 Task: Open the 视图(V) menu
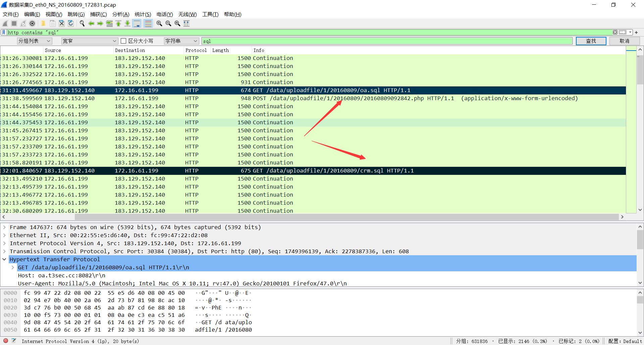(54, 14)
